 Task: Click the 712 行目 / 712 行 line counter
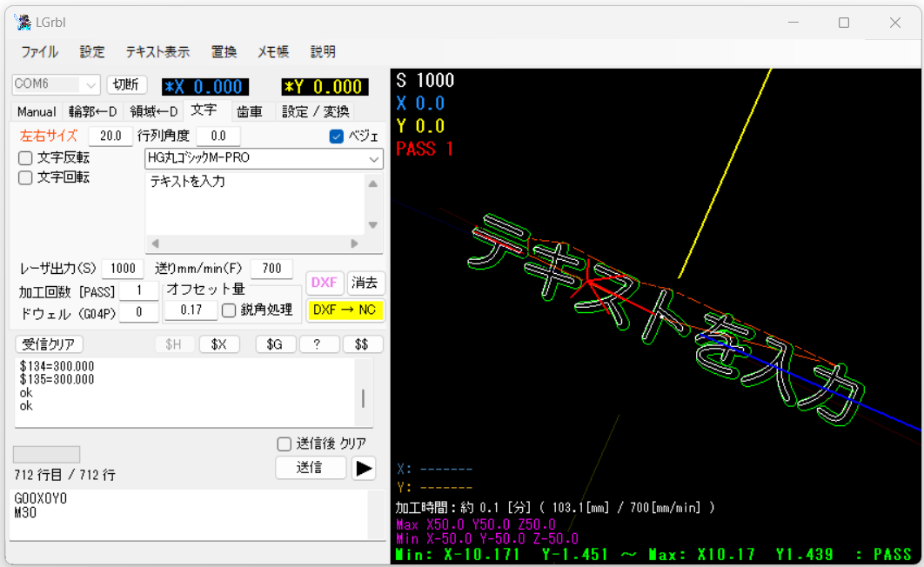[x=65, y=475]
